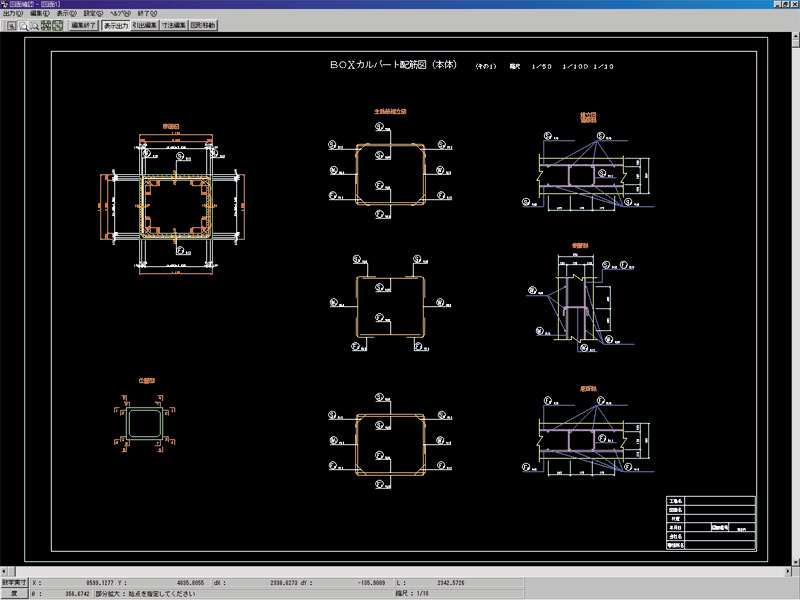Click the fourth green grid toolbar icon
Viewport: 800px width, 600px height.
45,25
